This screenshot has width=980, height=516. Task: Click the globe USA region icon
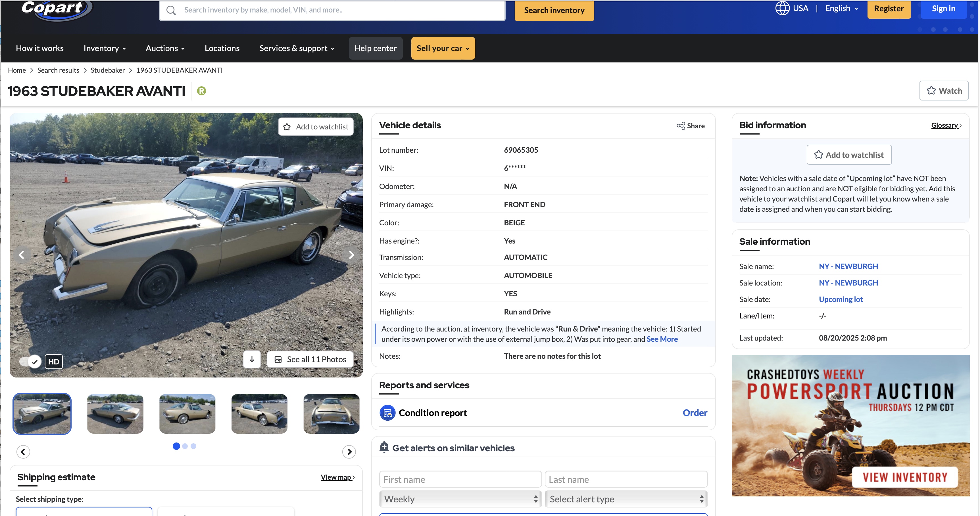pos(782,8)
